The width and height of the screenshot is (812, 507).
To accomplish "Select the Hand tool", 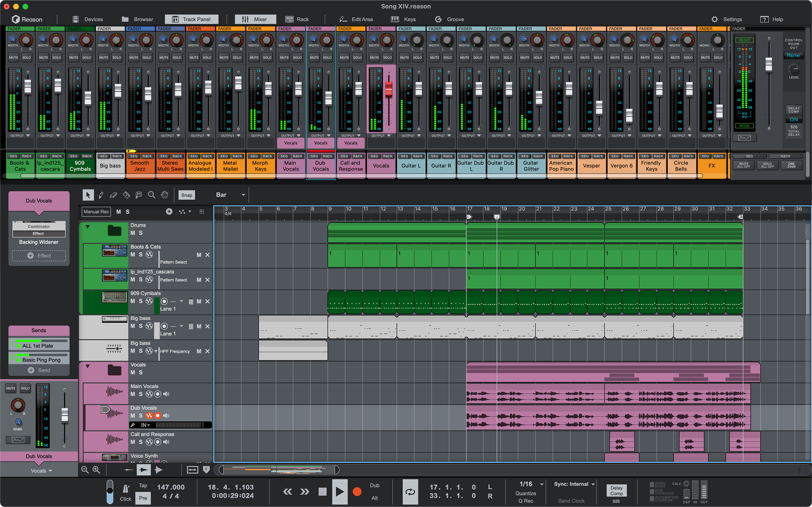I will pyautogui.click(x=164, y=195).
